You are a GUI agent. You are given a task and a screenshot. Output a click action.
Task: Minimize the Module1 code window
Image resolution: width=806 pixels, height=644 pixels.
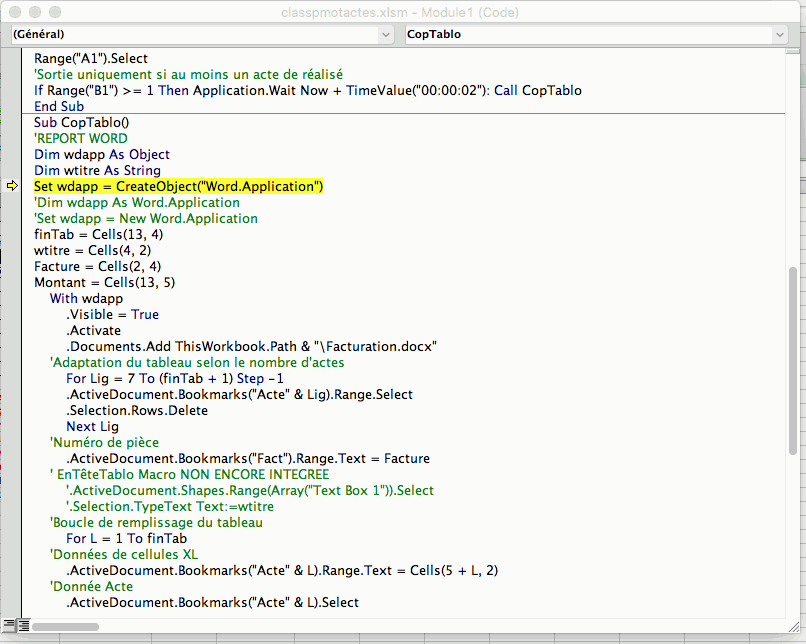34,11
